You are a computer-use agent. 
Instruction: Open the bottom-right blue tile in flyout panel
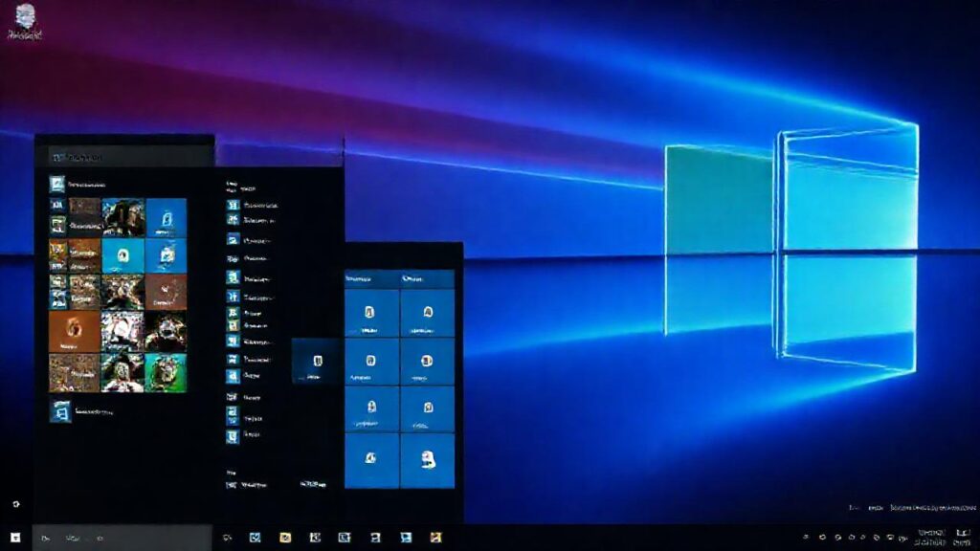[428, 461]
